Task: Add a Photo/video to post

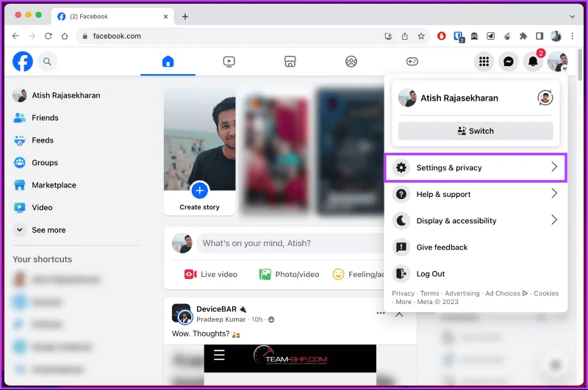Action: [x=289, y=274]
